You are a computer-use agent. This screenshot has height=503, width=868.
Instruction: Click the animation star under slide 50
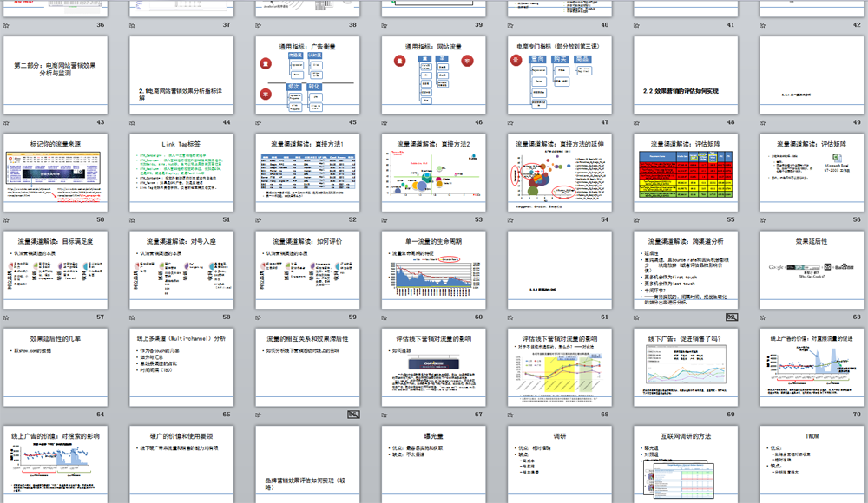tap(8, 220)
